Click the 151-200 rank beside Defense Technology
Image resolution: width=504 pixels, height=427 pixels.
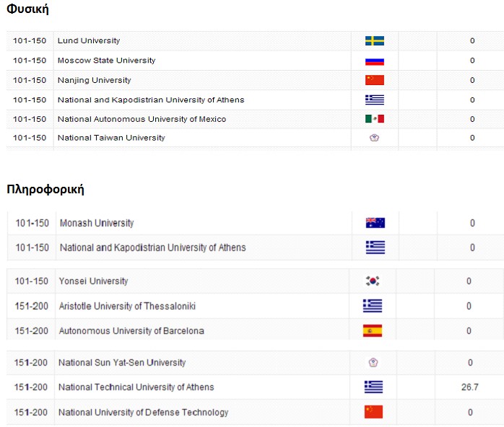click(x=31, y=413)
